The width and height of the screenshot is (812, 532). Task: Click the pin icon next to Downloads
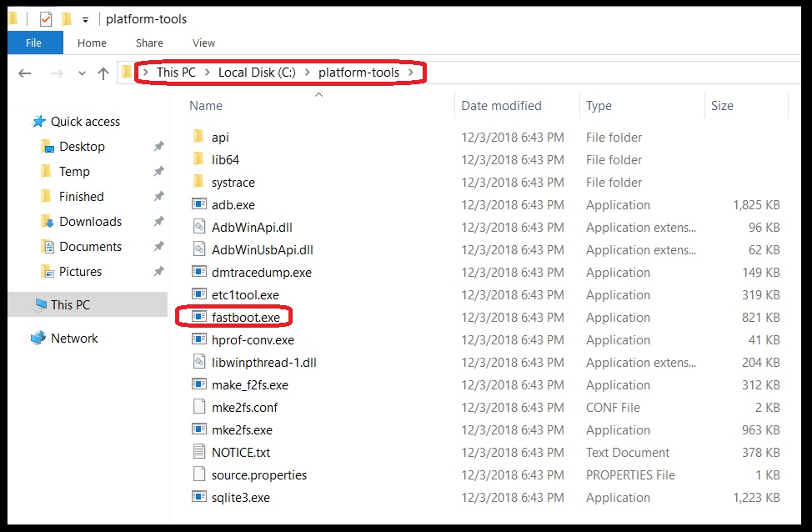[x=159, y=222]
